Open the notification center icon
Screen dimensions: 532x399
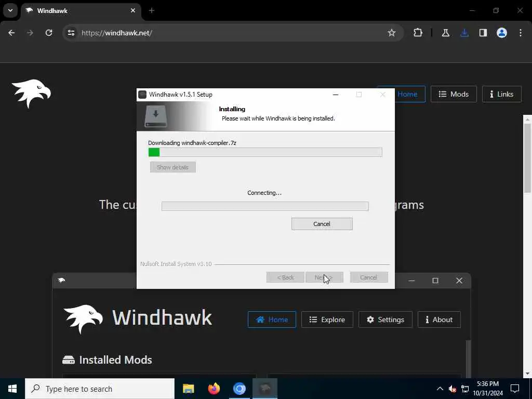[x=515, y=389]
